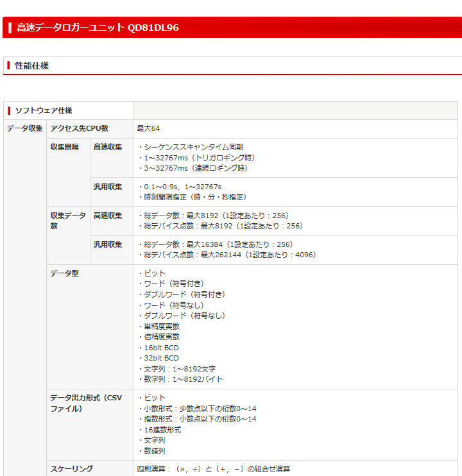The height and width of the screenshot is (476, 462).
Task: Click the 性能仕様 section heading
Action: tap(31, 65)
